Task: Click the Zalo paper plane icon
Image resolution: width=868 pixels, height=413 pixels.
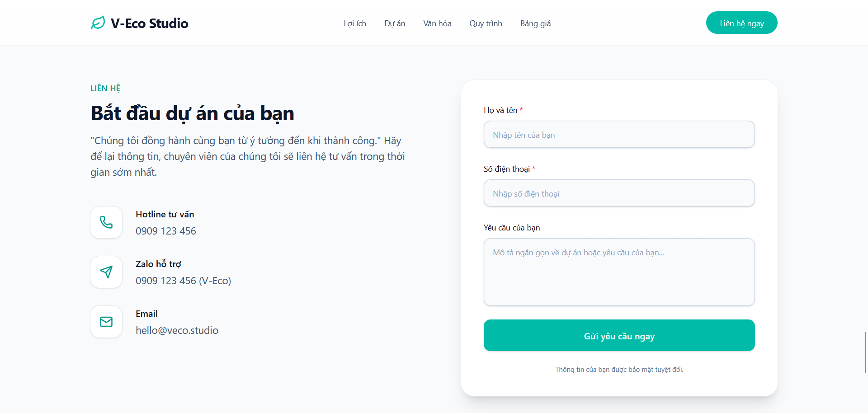Action: (x=106, y=272)
